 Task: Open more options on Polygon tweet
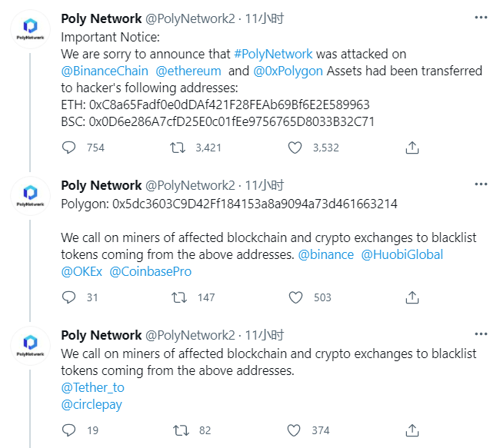tap(481, 184)
